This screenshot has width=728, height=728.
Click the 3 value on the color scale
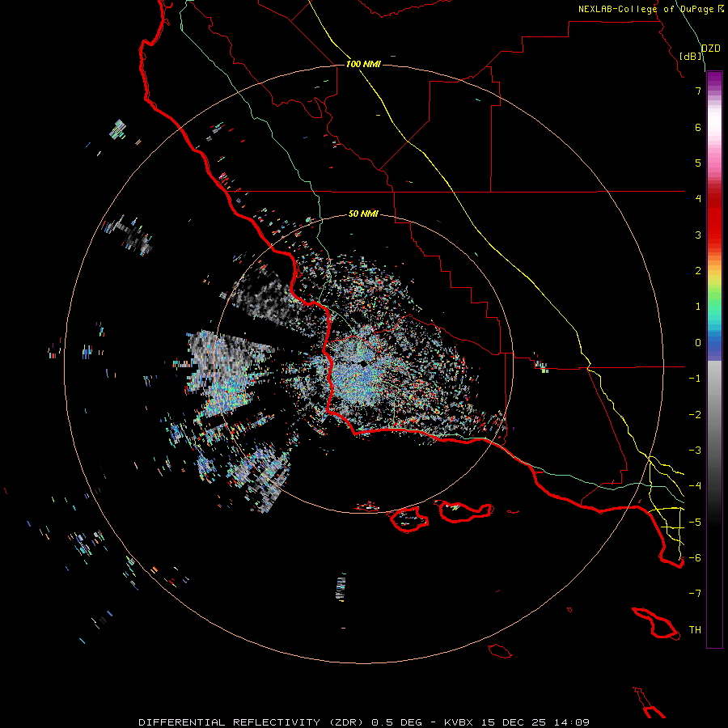click(698, 235)
